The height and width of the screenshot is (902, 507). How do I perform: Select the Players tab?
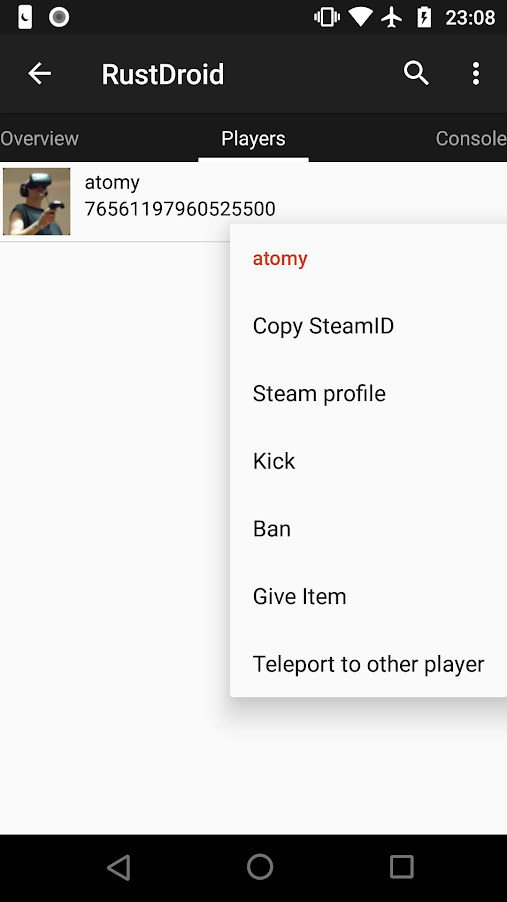[x=253, y=138]
